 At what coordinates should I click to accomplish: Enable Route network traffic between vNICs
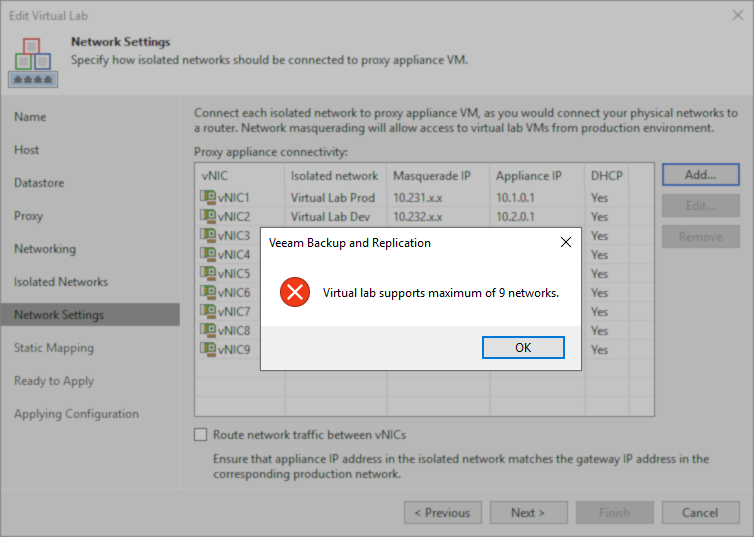[201, 435]
